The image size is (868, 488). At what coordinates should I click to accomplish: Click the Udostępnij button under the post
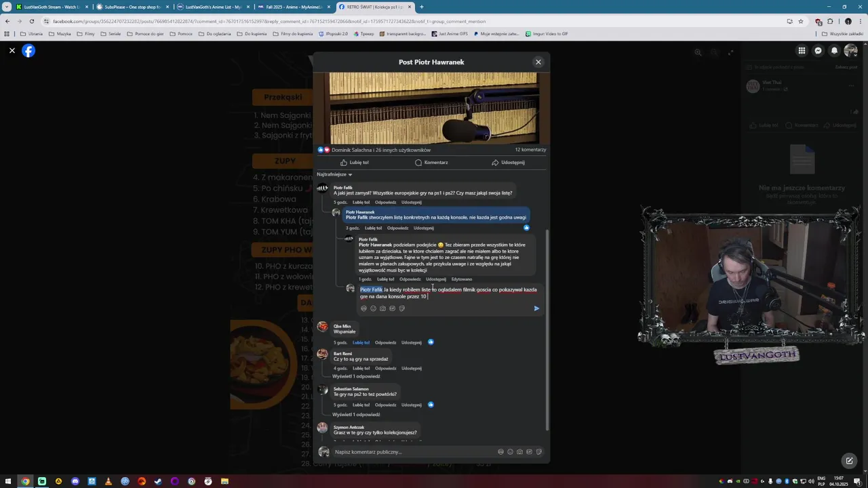coord(508,163)
